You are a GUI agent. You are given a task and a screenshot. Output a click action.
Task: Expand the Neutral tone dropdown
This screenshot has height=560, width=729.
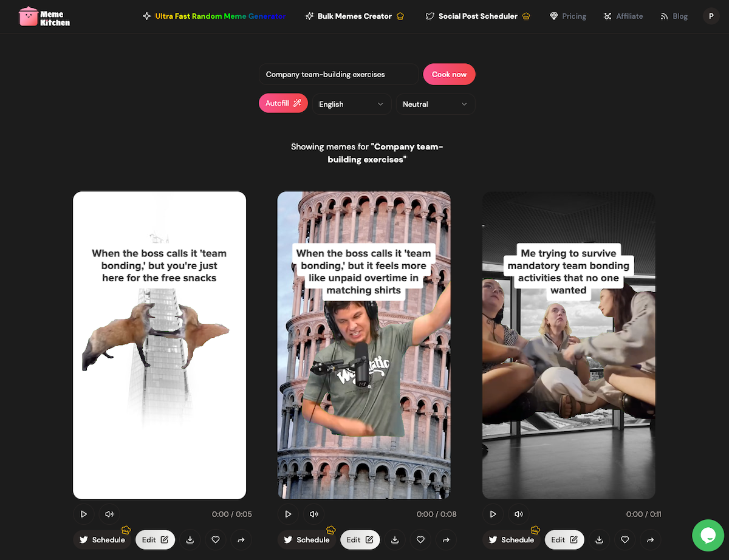pos(435,104)
